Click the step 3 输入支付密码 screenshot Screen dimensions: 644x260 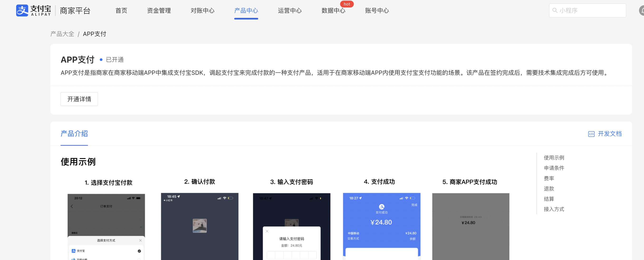(x=292, y=226)
